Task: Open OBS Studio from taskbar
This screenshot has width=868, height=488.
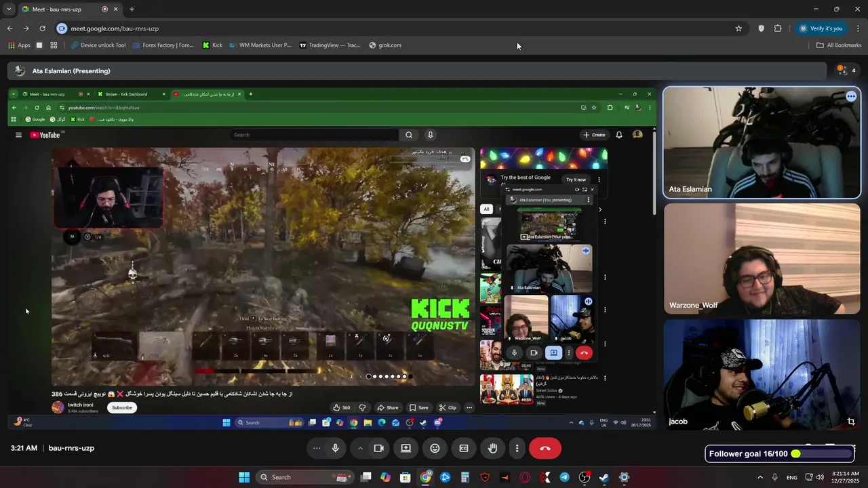Action: pos(585,477)
